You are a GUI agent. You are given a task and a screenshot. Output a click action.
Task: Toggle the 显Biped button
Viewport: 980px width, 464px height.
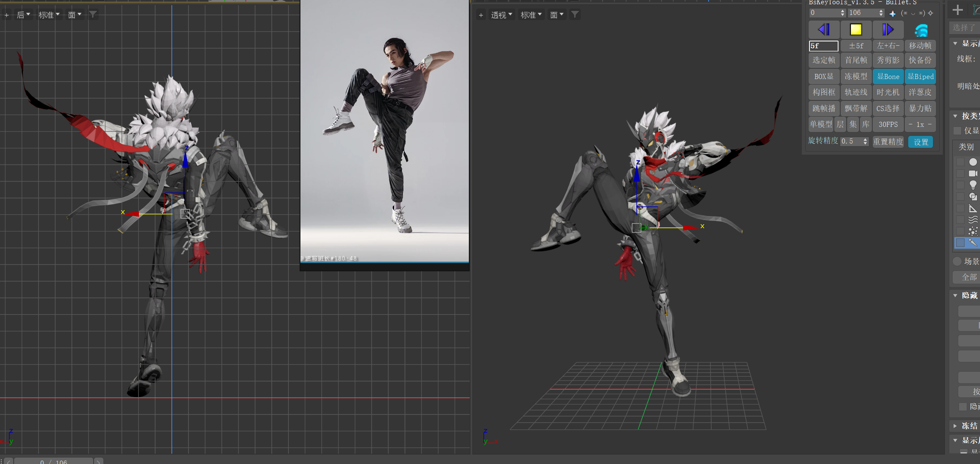pyautogui.click(x=920, y=76)
